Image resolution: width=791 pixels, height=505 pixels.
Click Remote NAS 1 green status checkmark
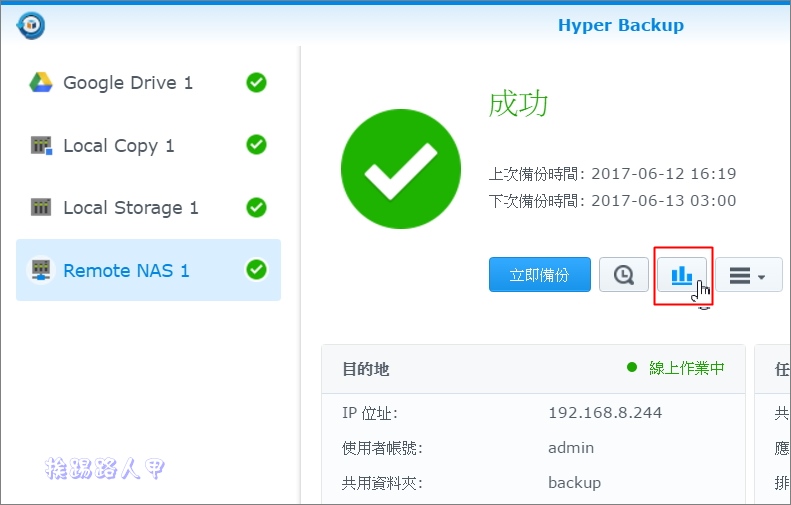[256, 269]
